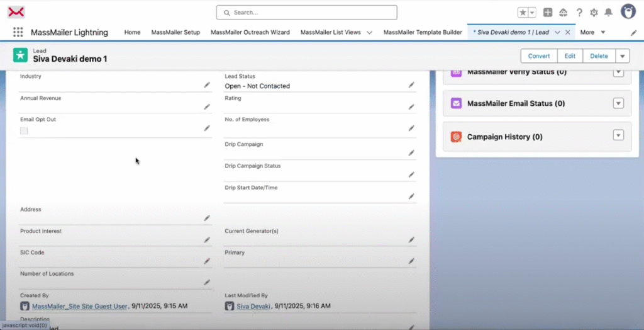Click the MassMailer logo icon
Image resolution: width=644 pixels, height=330 pixels.
(16, 13)
